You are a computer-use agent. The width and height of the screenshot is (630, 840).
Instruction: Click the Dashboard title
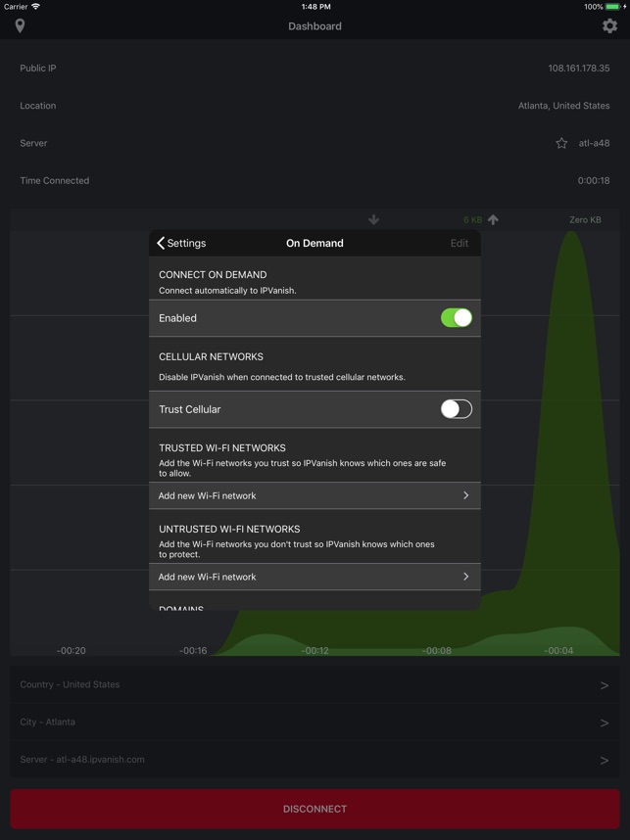click(315, 25)
